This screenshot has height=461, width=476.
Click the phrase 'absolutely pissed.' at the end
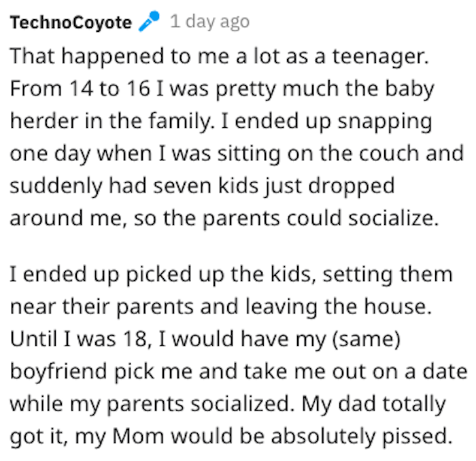362,437
